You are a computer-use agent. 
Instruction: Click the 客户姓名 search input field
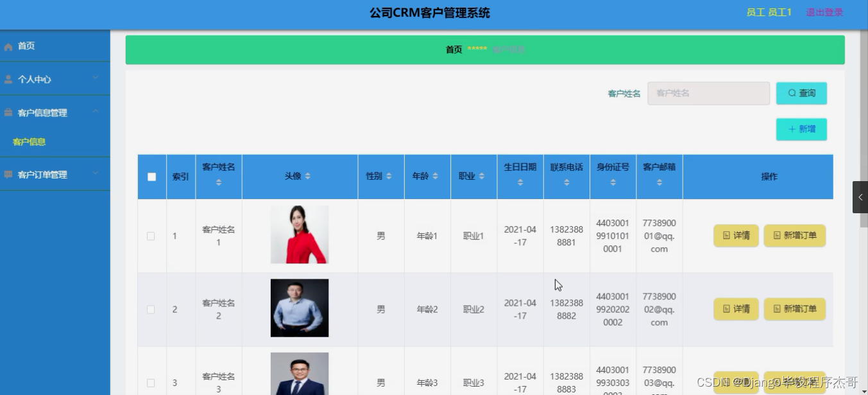[x=708, y=93]
